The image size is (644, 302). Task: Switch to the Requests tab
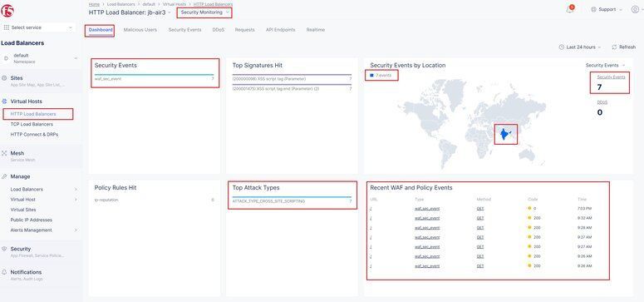click(x=245, y=30)
